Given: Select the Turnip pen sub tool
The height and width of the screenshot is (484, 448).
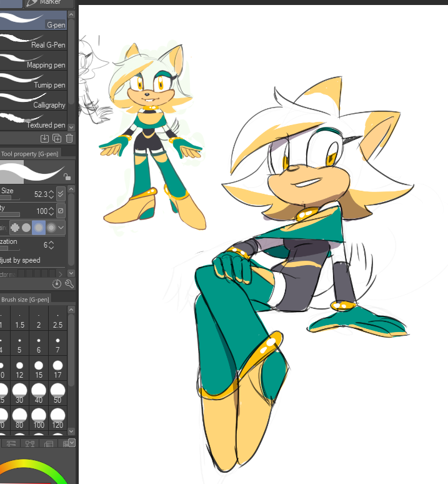Looking at the screenshot, I should click(33, 81).
